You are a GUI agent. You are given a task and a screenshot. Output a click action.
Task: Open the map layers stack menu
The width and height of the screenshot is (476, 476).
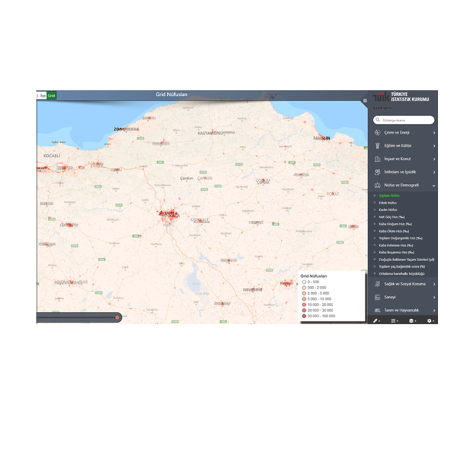pyautogui.click(x=412, y=321)
